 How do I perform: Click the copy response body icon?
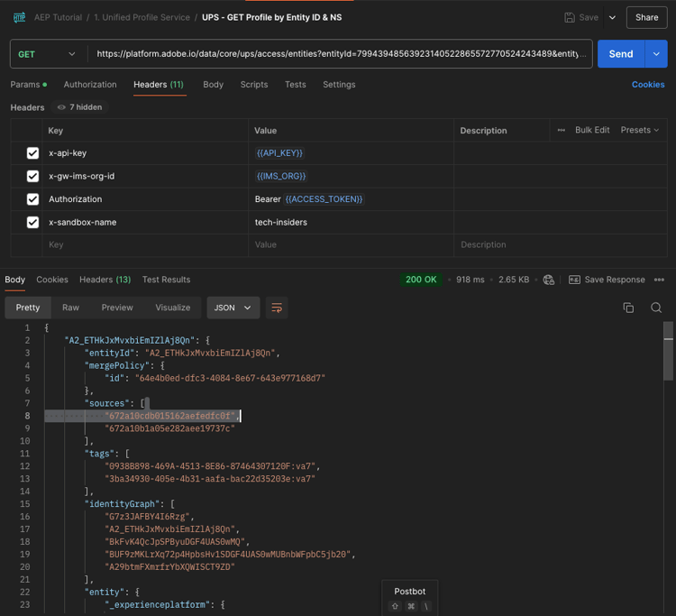(628, 308)
